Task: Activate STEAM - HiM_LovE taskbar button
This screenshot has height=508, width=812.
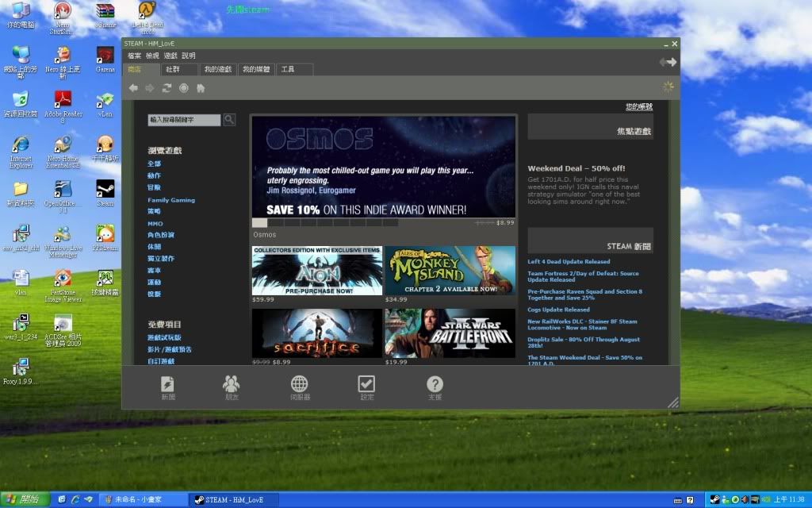Action: 234,500
